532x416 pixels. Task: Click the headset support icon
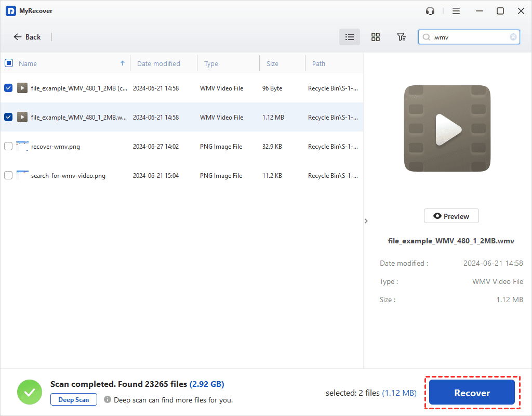(x=430, y=10)
